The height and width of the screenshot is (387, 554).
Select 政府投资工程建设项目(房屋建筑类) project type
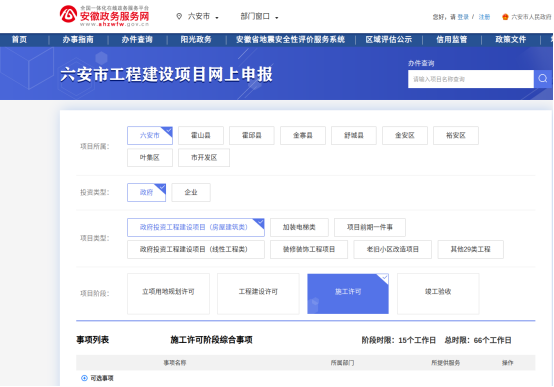[196, 227]
